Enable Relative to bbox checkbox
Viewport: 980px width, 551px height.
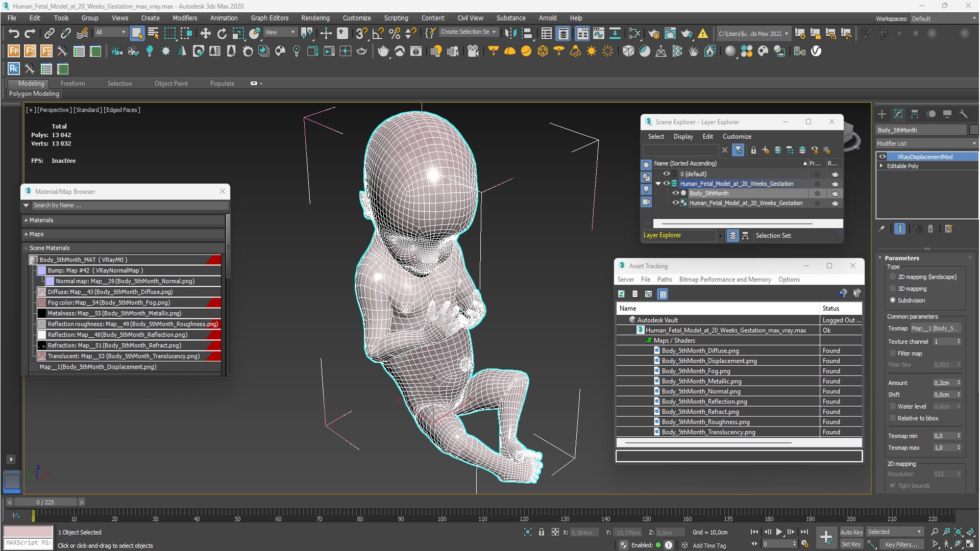click(x=893, y=418)
